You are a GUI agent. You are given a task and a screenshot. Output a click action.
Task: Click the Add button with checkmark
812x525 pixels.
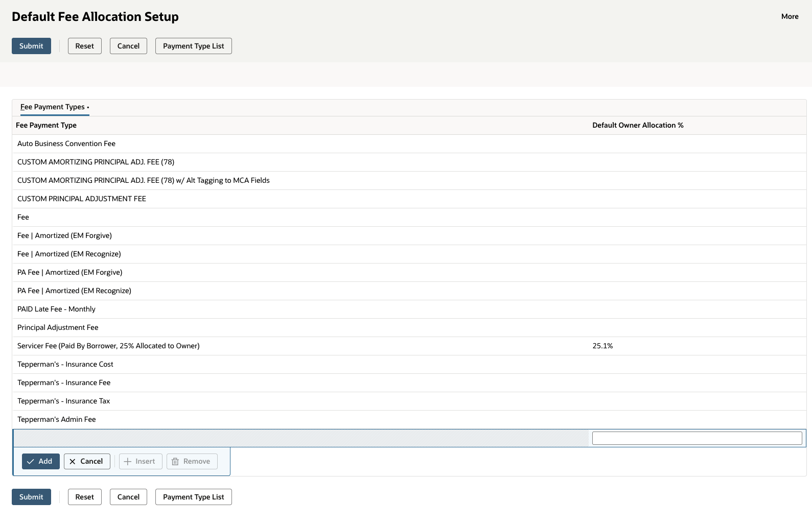41,461
